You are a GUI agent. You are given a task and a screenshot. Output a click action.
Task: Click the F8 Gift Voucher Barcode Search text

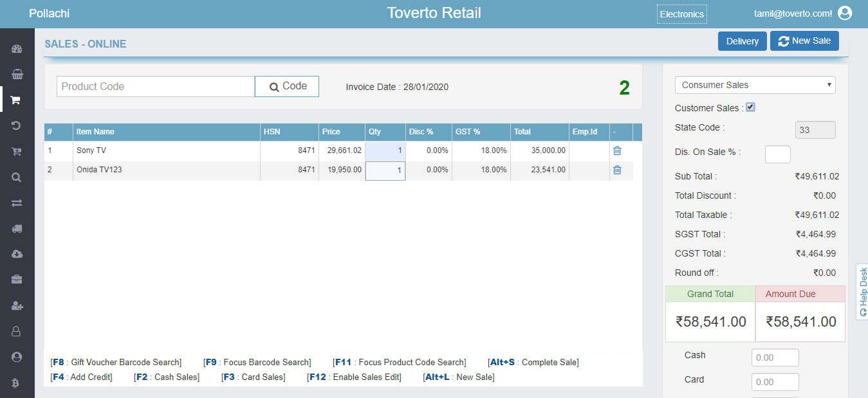point(116,363)
